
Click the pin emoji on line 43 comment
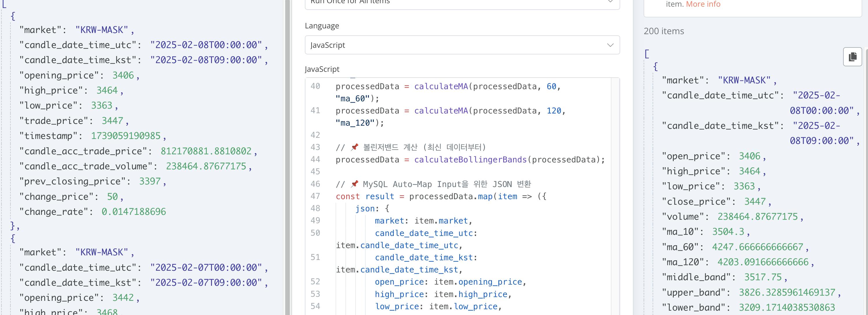point(354,147)
